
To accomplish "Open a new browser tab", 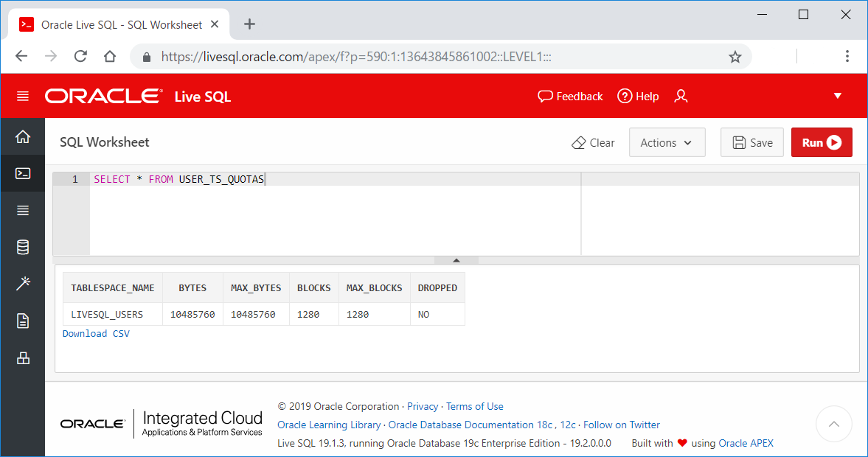I will [249, 24].
